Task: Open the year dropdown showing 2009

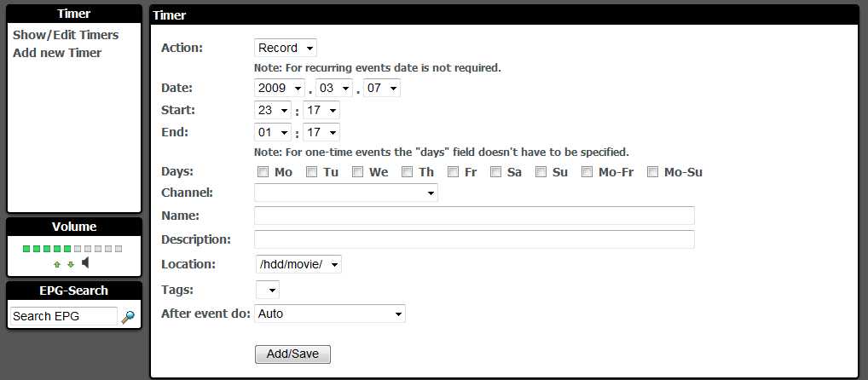Action: [x=280, y=88]
